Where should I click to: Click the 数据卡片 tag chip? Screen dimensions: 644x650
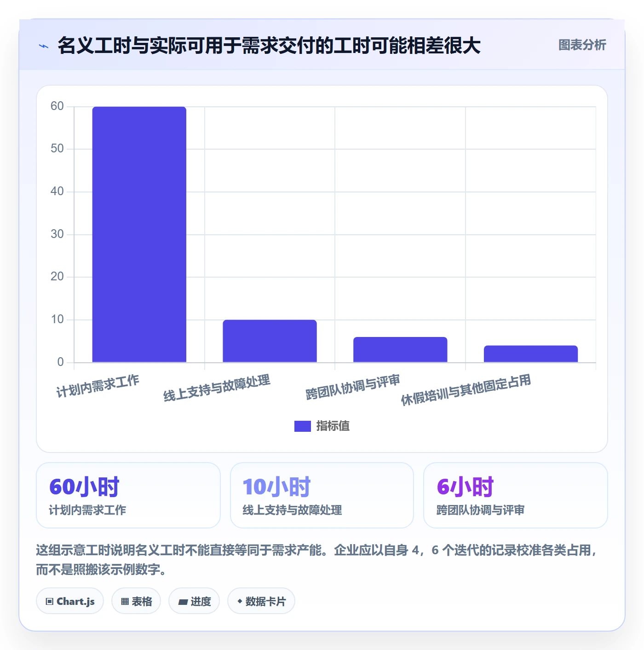[261, 601]
